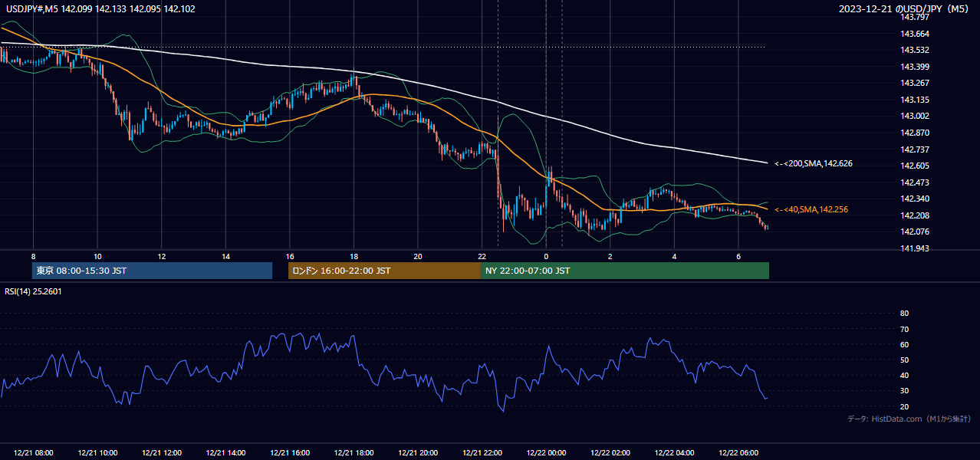Image resolution: width=980 pixels, height=460 pixels.
Task: Click price axis value 143.002
Action: pos(914,117)
